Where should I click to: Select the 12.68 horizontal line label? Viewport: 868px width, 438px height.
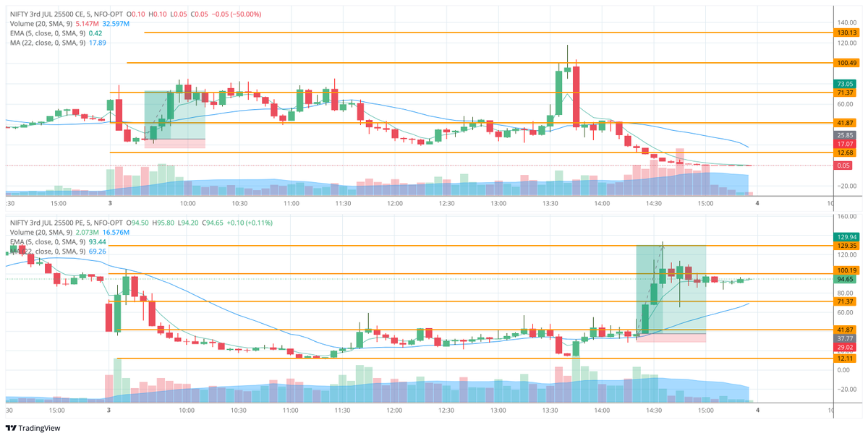[844, 153]
